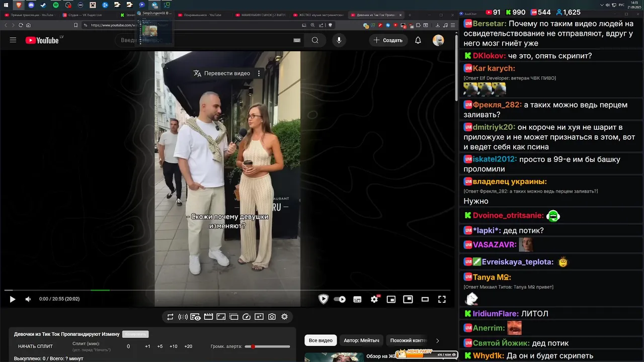
Task: Open a new browser tab with plus
Action: pyautogui.click(x=410, y=15)
